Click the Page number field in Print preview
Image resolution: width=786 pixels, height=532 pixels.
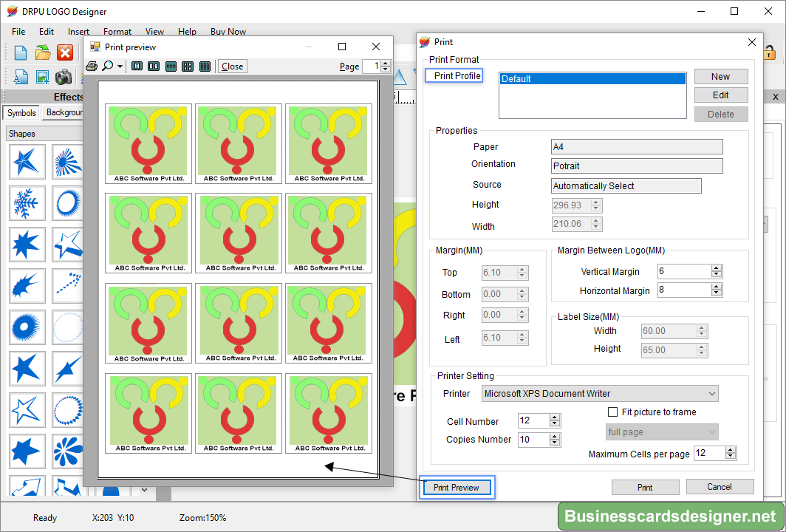[372, 66]
